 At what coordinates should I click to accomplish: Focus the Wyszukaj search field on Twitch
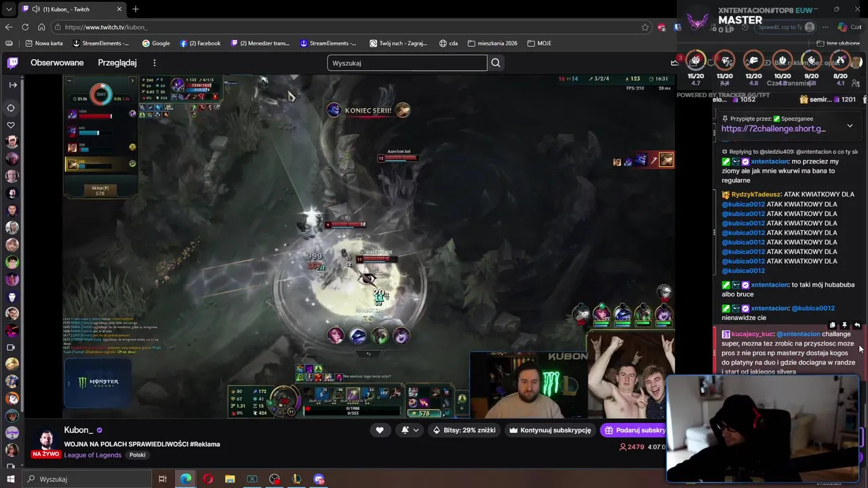pos(407,63)
